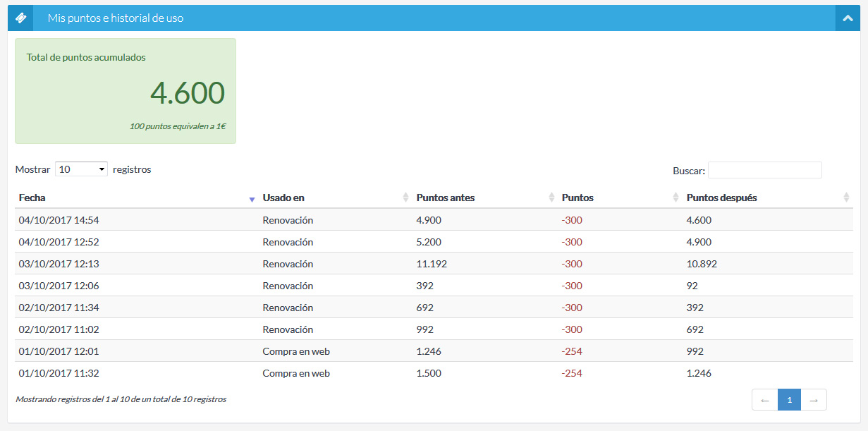
Task: Select the 04/10/2017 14:54 row
Action: coord(59,220)
